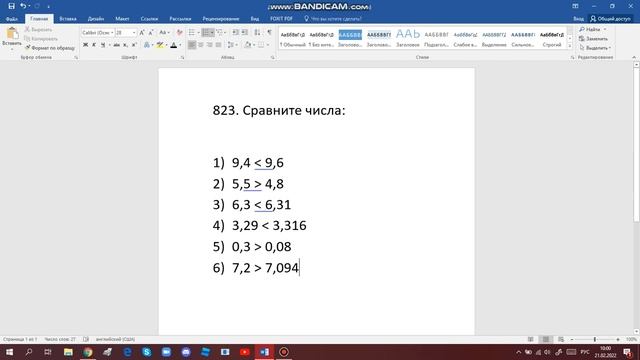Copy selection with Копировать
The width and height of the screenshot is (640, 360).
point(41,39)
